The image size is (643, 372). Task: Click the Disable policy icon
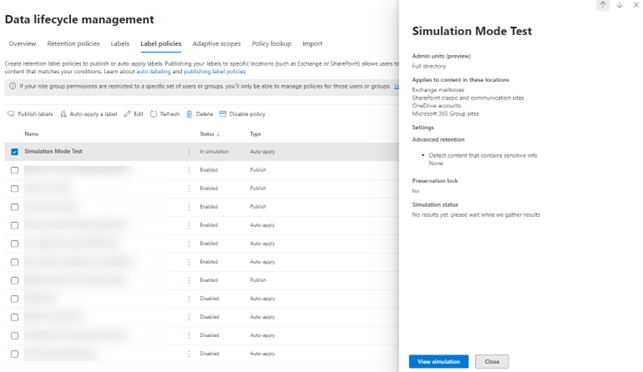[223, 114]
